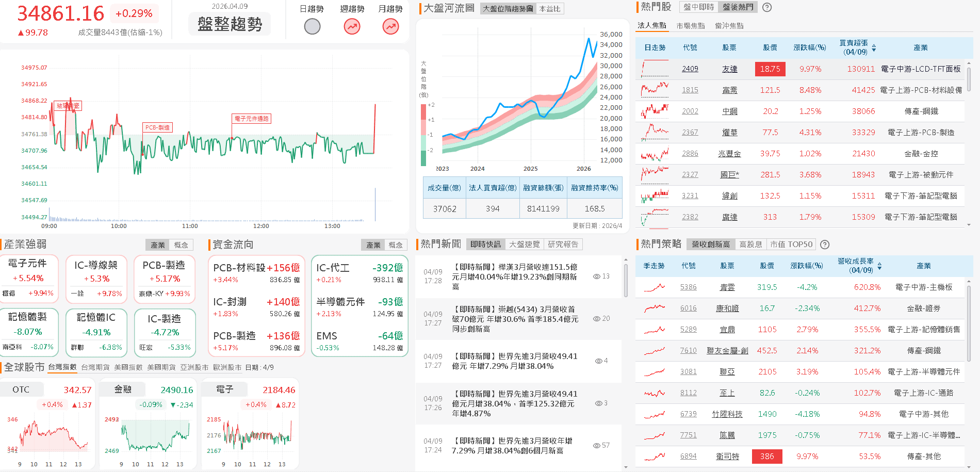Select 當沖焦點 sub-tab

(x=729, y=26)
